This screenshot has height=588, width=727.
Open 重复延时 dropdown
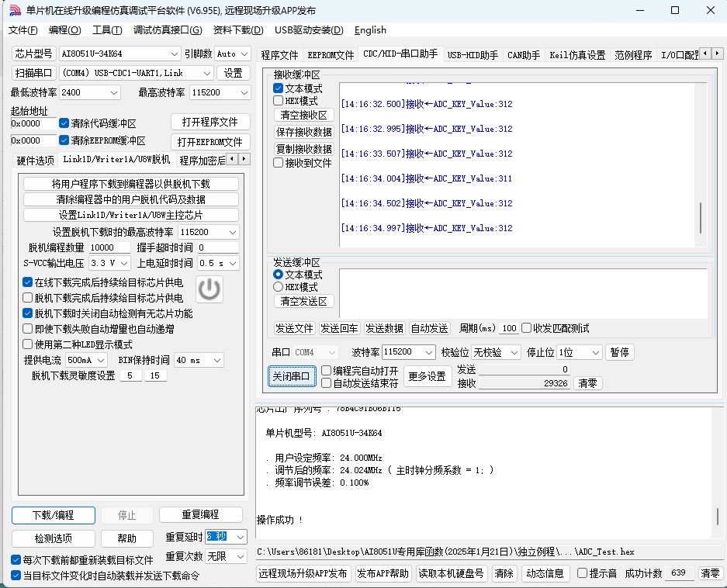tap(227, 537)
